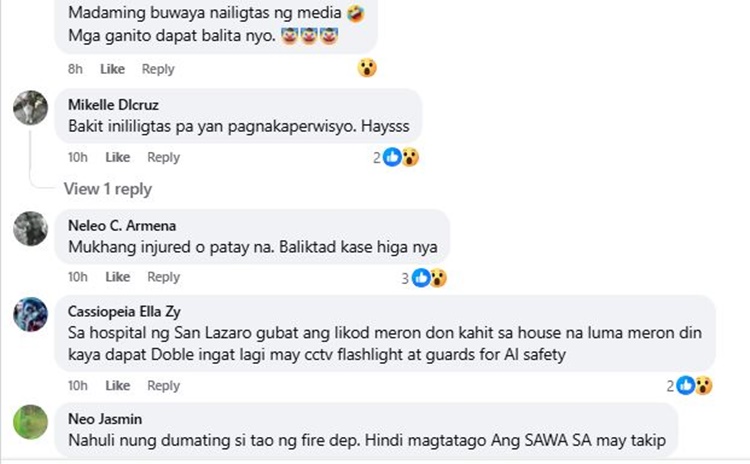Viewport: 750px width, 464px height.
Task: Open Neo Jasmin's green avatar
Action: tap(31, 422)
